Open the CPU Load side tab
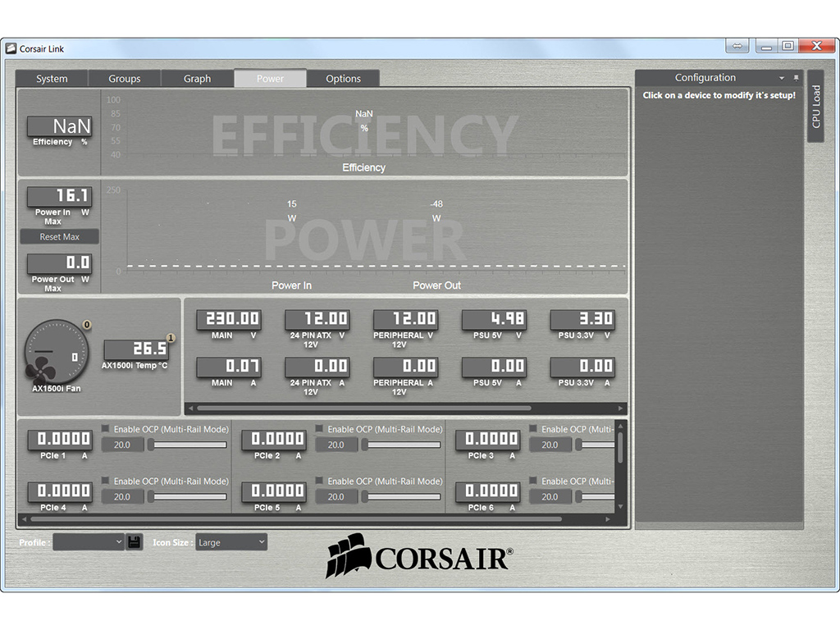 coord(816,106)
